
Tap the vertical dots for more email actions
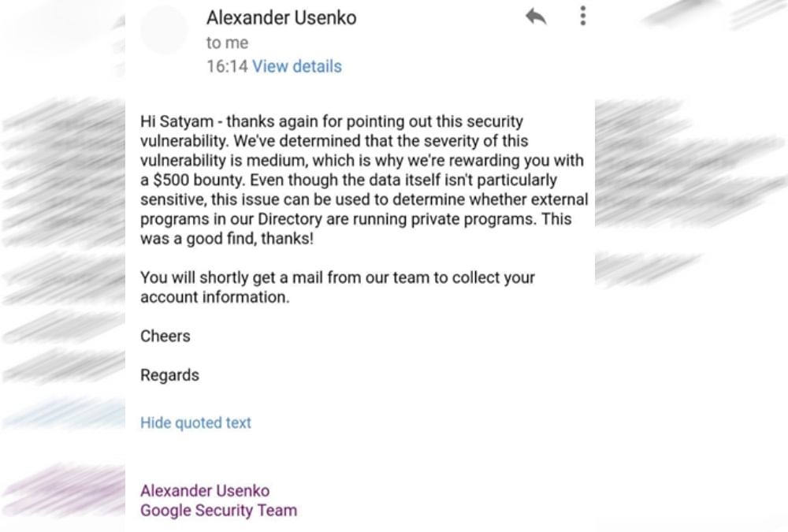click(x=582, y=16)
